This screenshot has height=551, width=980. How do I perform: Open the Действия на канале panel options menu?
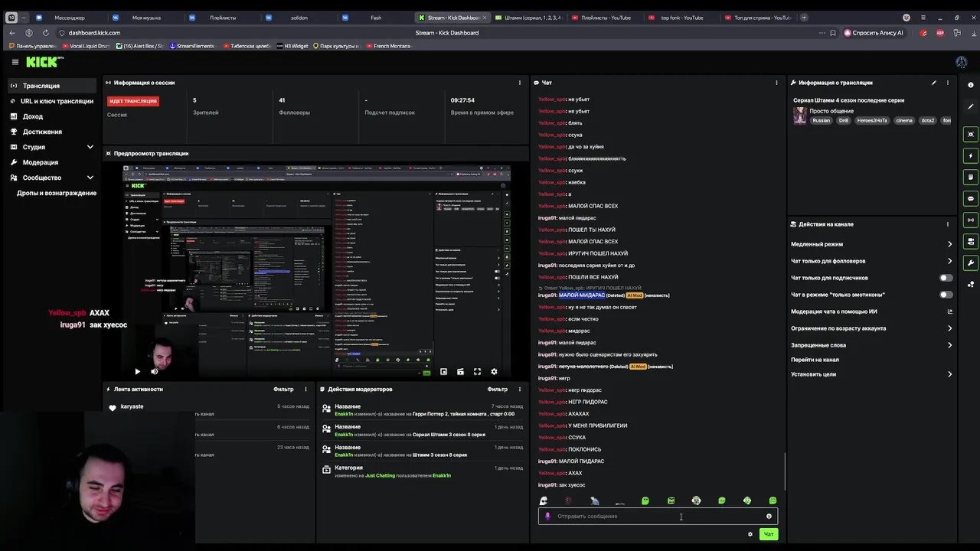click(948, 224)
